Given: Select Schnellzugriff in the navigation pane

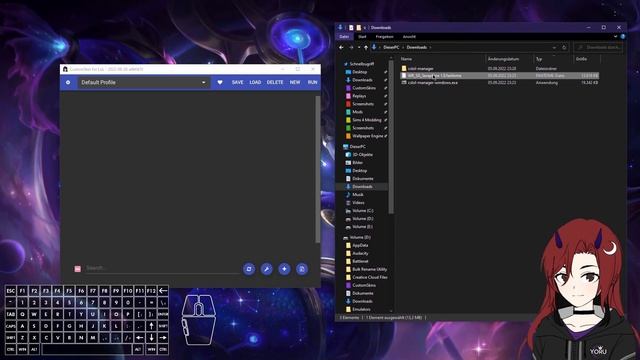Looking at the screenshot, I should pyautogui.click(x=361, y=64).
